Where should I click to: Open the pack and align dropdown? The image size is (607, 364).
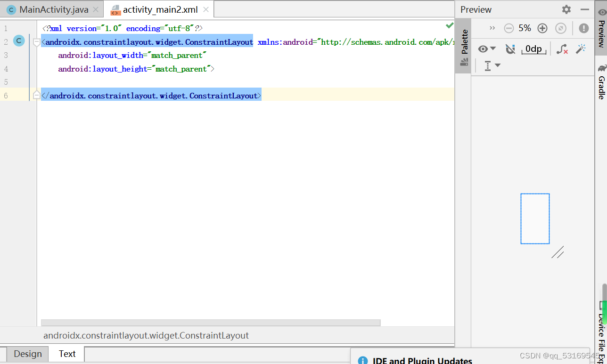[x=492, y=65]
